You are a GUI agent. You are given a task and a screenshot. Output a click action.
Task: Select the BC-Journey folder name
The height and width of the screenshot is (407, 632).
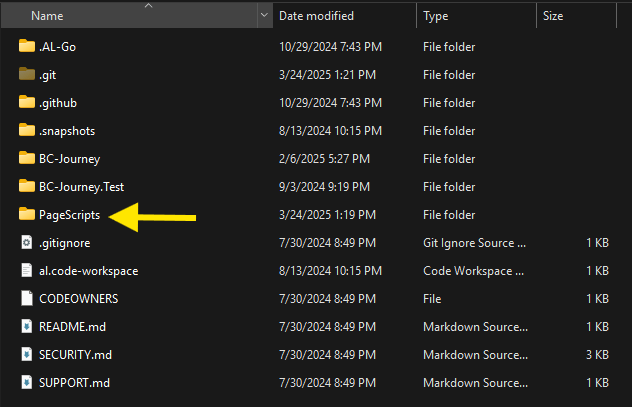coord(69,158)
